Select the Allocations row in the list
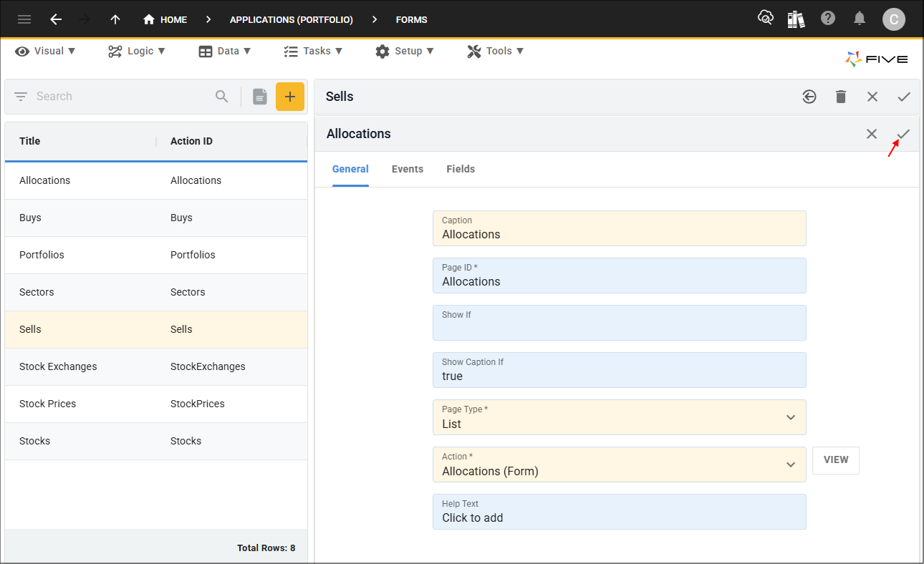This screenshot has height=564, width=924. [156, 180]
